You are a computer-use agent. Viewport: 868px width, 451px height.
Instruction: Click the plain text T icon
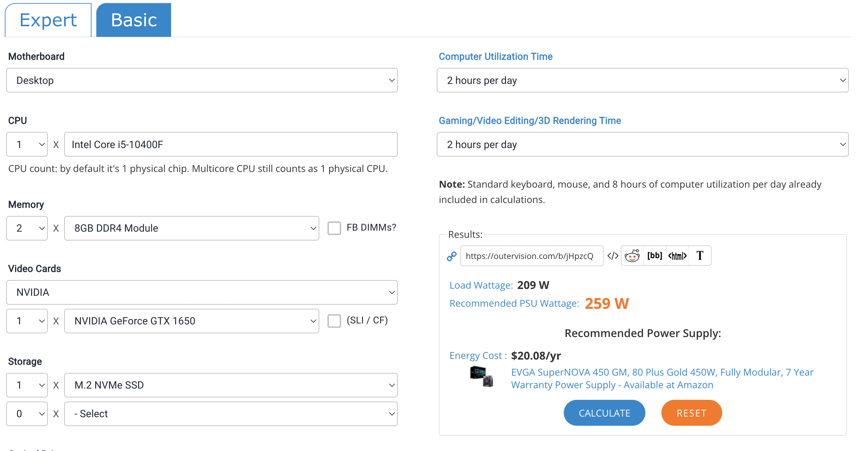point(700,256)
